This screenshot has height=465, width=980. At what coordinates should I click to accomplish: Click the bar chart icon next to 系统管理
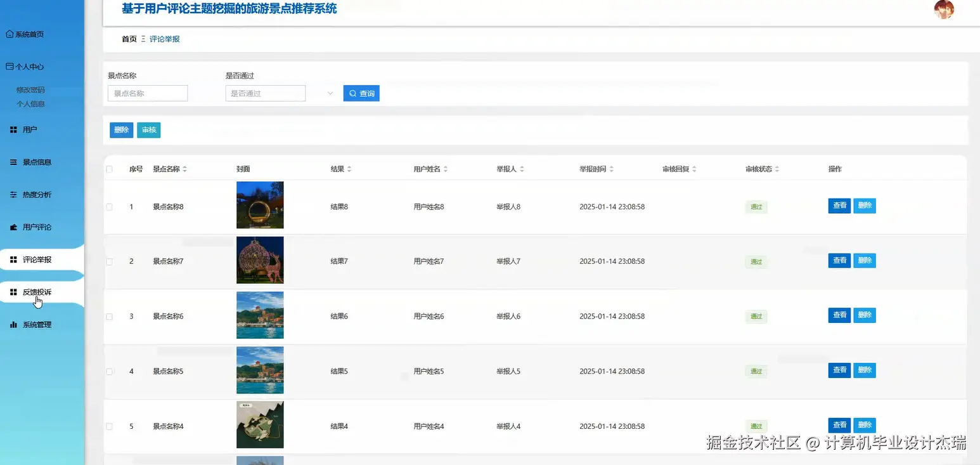(x=13, y=325)
